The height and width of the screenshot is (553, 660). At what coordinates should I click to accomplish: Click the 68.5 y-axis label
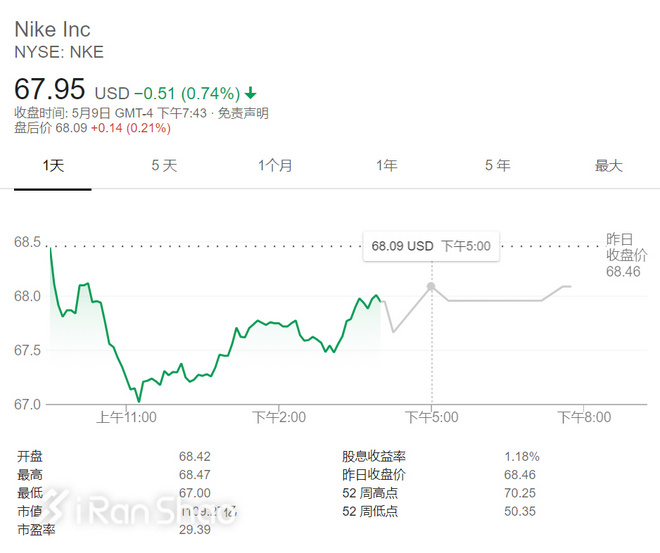(27, 242)
